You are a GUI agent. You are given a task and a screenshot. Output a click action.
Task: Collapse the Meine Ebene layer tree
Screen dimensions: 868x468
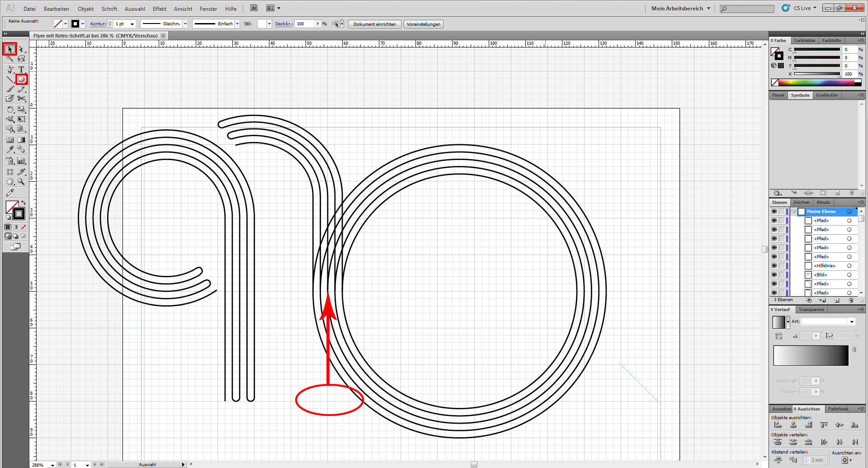(794, 212)
